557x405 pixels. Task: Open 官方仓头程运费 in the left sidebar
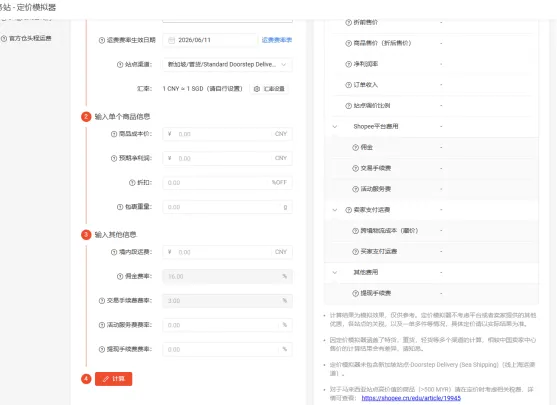pos(30,38)
